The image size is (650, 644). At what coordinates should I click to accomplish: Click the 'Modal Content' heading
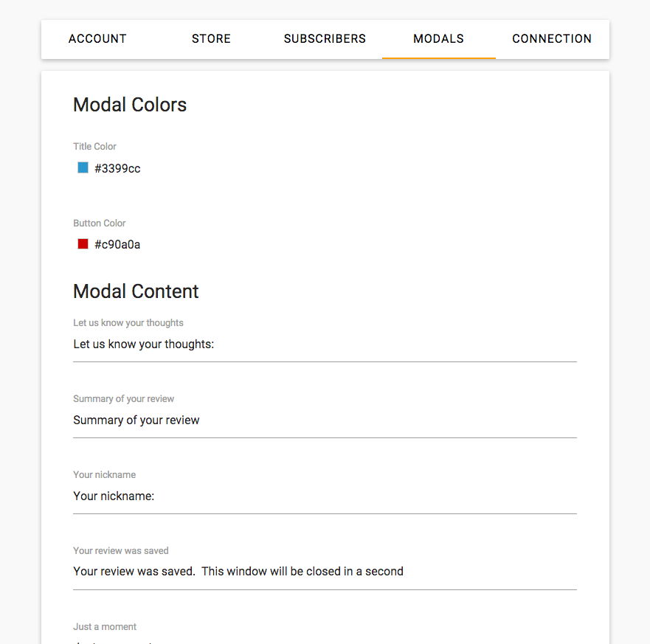click(x=136, y=291)
